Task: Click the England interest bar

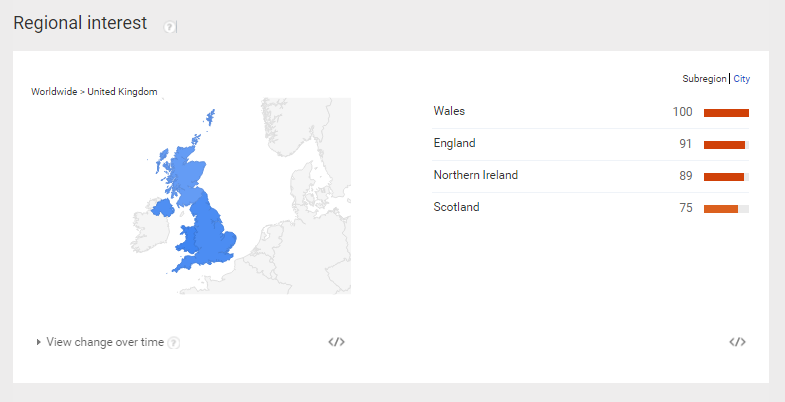Action: click(x=726, y=145)
